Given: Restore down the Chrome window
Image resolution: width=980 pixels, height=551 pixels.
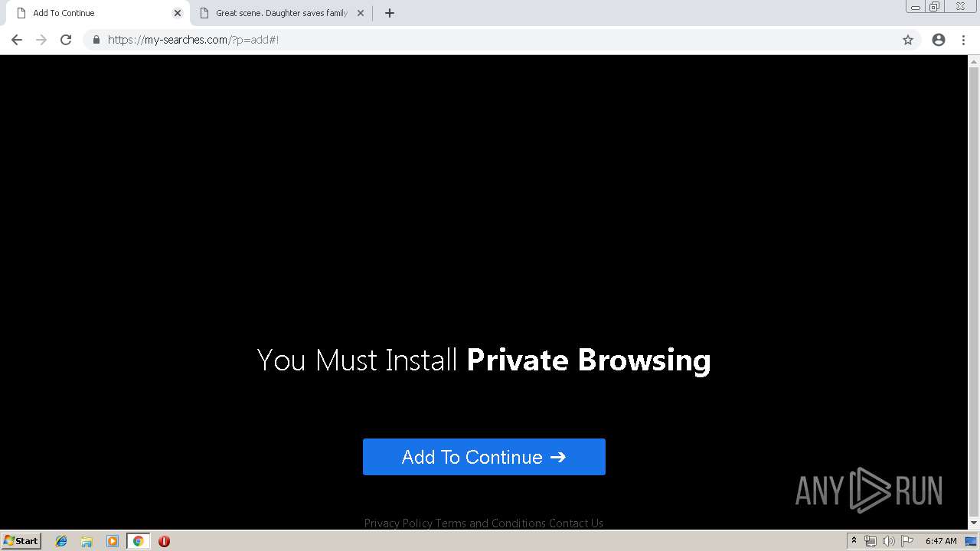Looking at the screenshot, I should [935, 7].
